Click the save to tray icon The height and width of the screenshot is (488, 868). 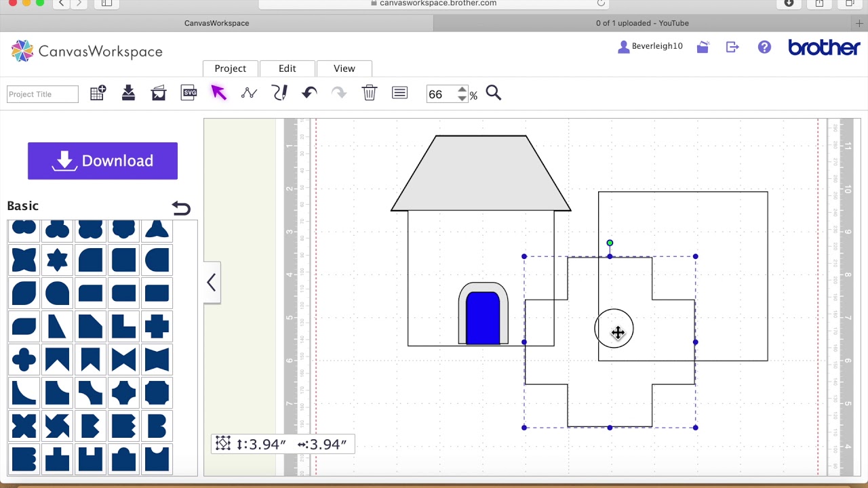pyautogui.click(x=128, y=94)
